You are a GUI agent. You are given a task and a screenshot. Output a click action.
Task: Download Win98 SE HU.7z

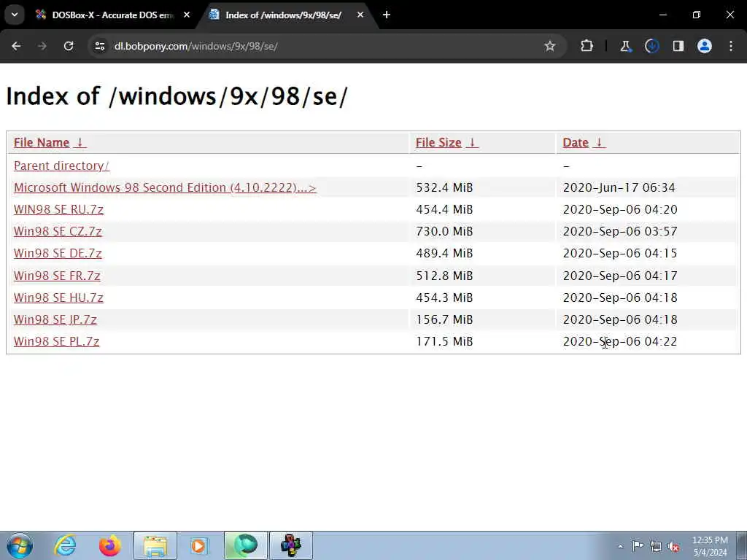(x=58, y=297)
